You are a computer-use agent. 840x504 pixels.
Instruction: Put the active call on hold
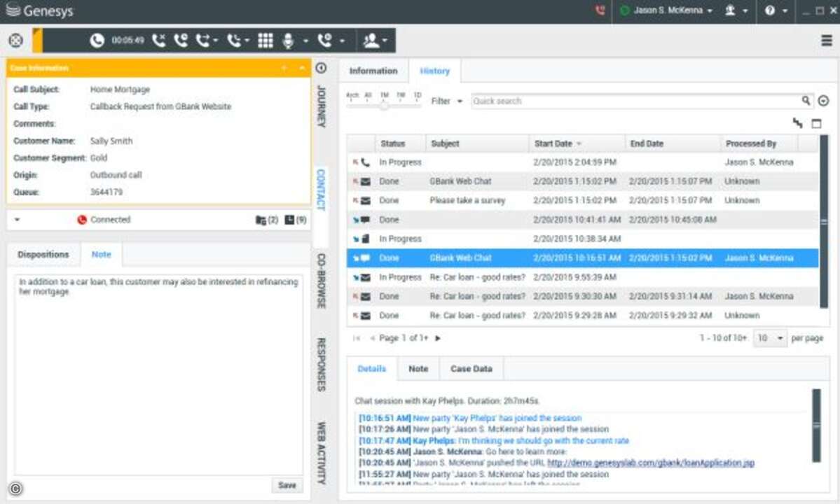181,41
